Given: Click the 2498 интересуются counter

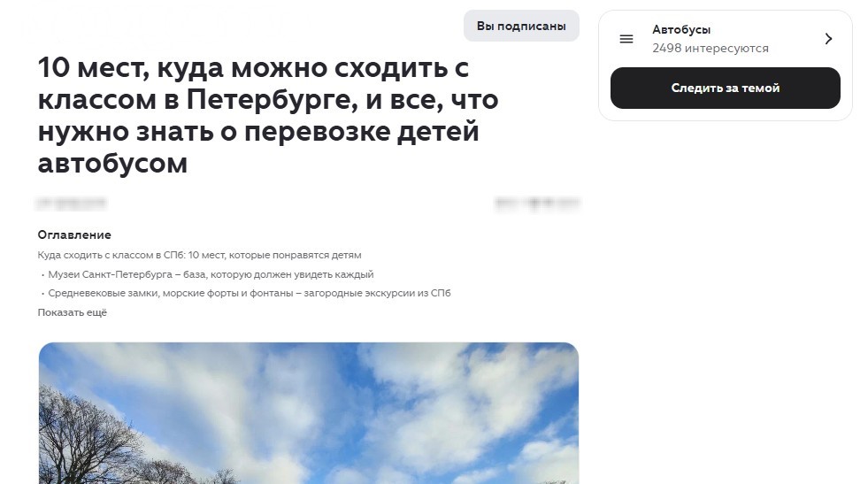Looking at the screenshot, I should pyautogui.click(x=711, y=48).
